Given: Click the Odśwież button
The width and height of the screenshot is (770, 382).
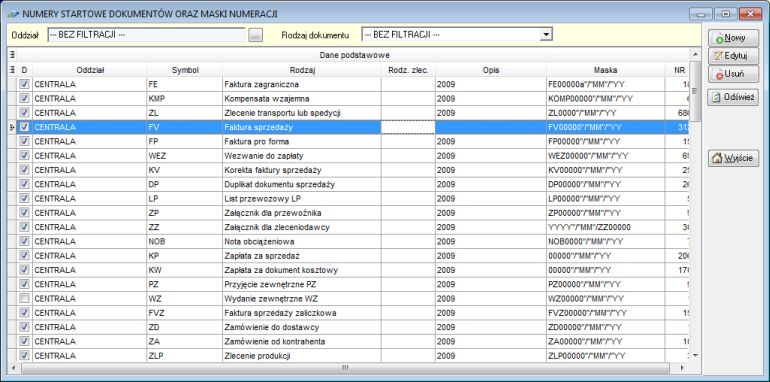Looking at the screenshot, I should [x=733, y=97].
